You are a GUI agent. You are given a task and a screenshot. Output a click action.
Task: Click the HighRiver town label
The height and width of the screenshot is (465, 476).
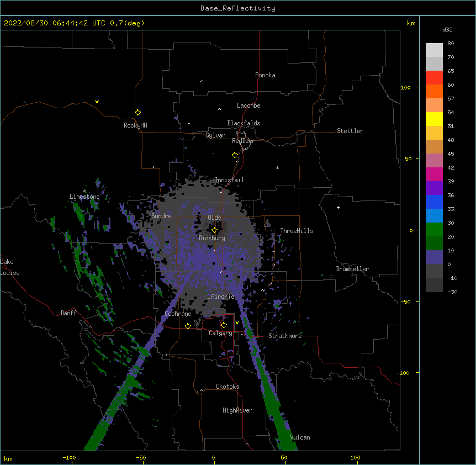(237, 410)
